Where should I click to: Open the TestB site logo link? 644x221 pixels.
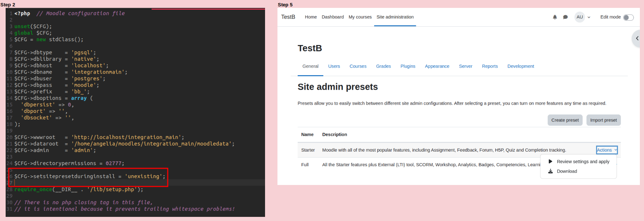[x=288, y=17]
